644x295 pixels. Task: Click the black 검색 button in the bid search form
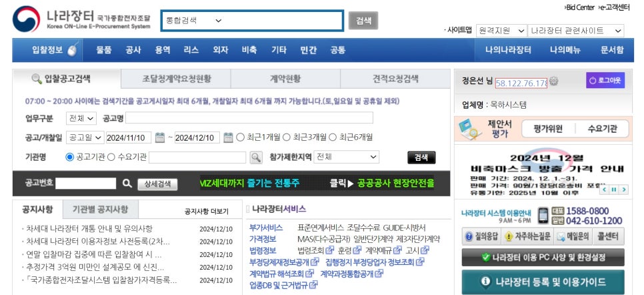click(x=421, y=158)
